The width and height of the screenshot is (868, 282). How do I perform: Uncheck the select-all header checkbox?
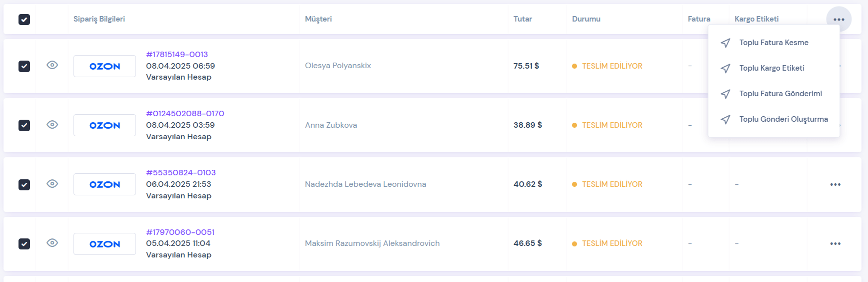pyautogui.click(x=24, y=20)
